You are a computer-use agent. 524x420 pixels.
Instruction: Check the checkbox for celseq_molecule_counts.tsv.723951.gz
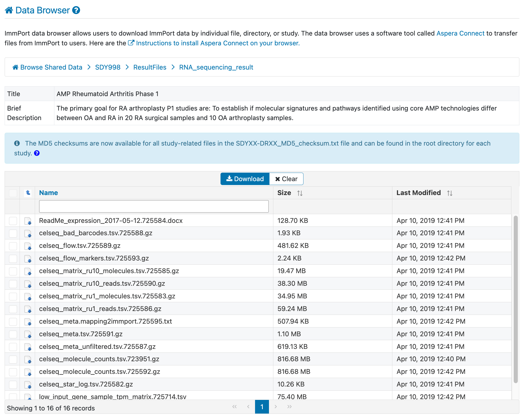coord(13,359)
